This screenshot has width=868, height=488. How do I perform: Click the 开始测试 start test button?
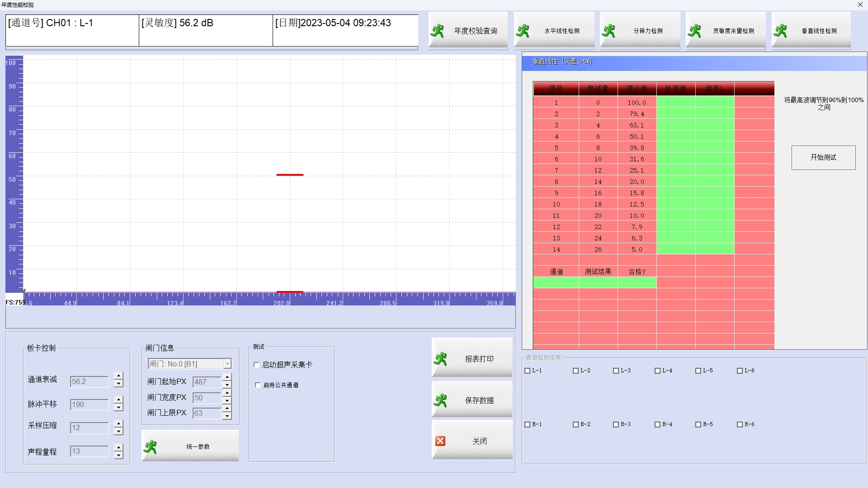click(x=823, y=158)
